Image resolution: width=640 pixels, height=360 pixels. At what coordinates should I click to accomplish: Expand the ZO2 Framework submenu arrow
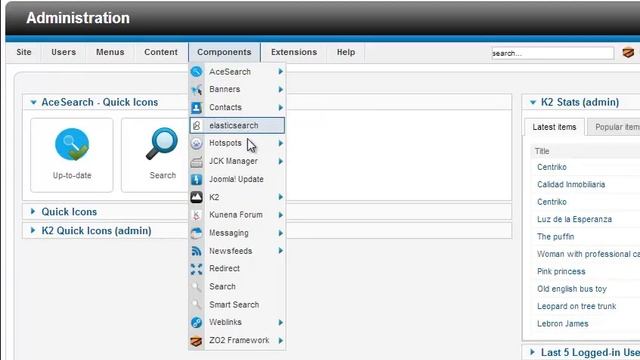tap(281, 340)
